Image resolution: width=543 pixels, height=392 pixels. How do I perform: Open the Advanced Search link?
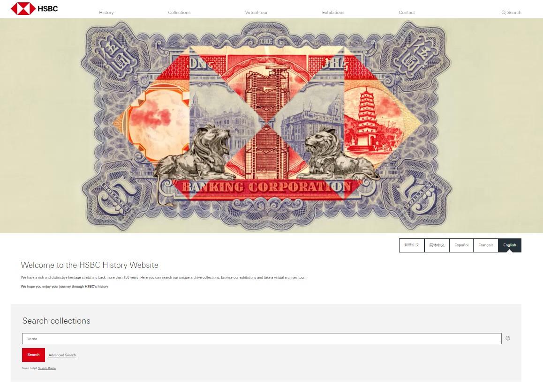pyautogui.click(x=62, y=355)
